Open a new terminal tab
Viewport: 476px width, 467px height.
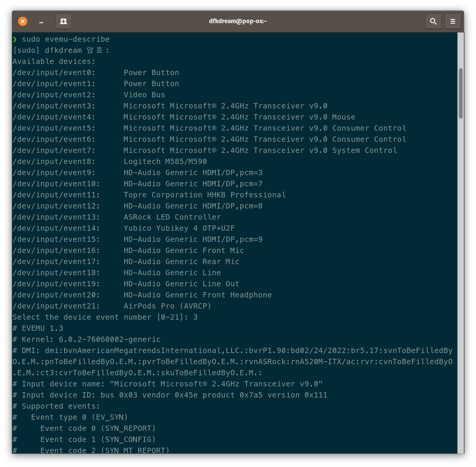click(x=63, y=21)
